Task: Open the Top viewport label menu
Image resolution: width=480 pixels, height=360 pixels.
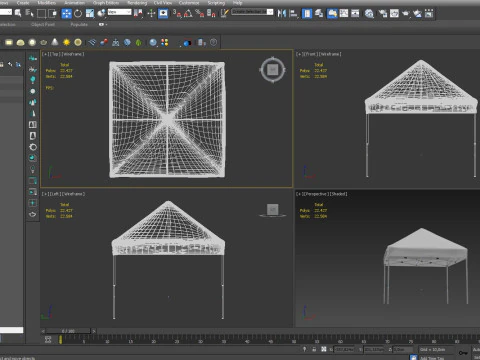Action: [55, 54]
